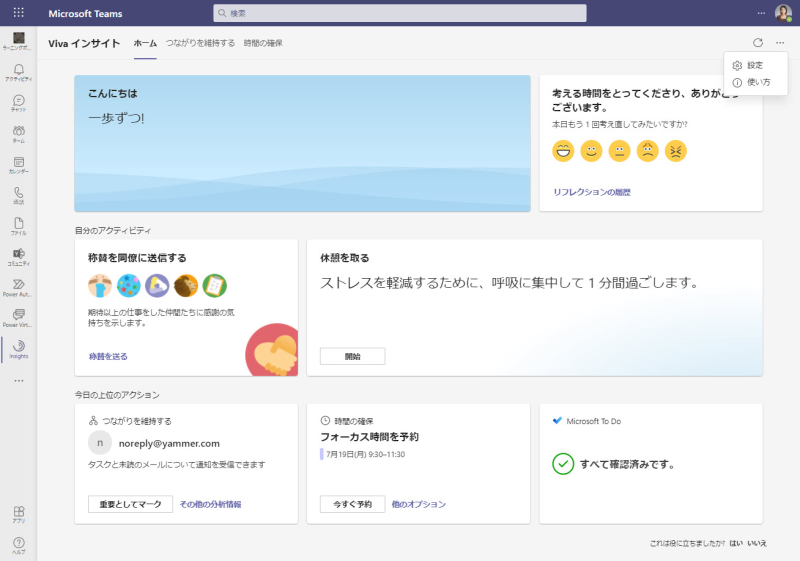
Task: Click the Viva インサイト app title
Action: (84, 43)
